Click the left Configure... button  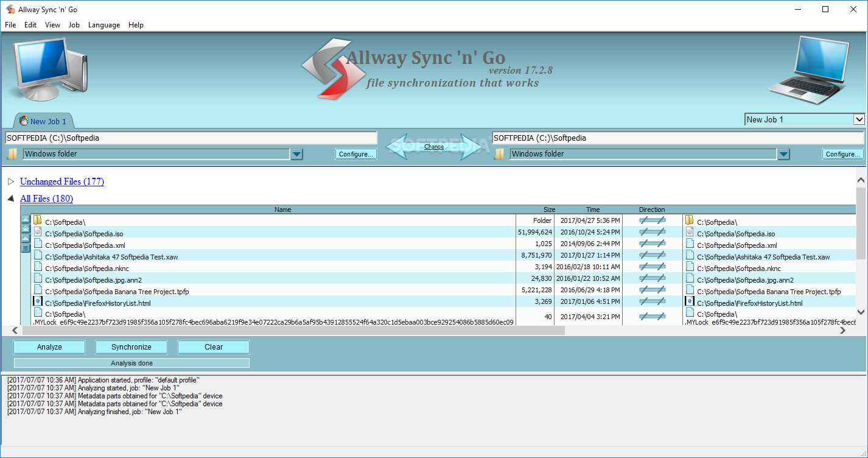pos(356,154)
